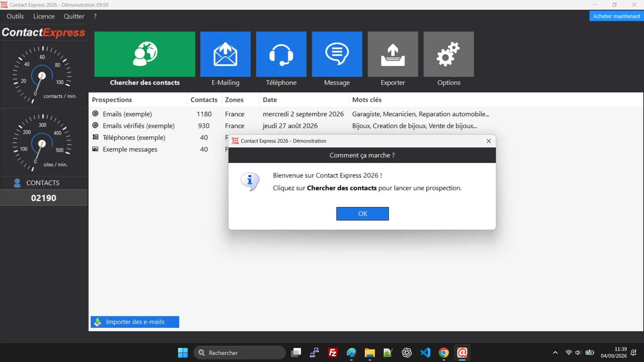Image resolution: width=644 pixels, height=362 pixels.
Task: Open Task View on the taskbar
Action: pos(296,353)
